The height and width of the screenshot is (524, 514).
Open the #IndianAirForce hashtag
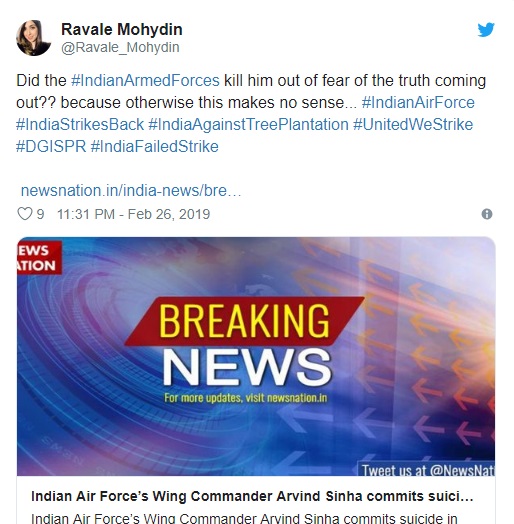point(418,103)
